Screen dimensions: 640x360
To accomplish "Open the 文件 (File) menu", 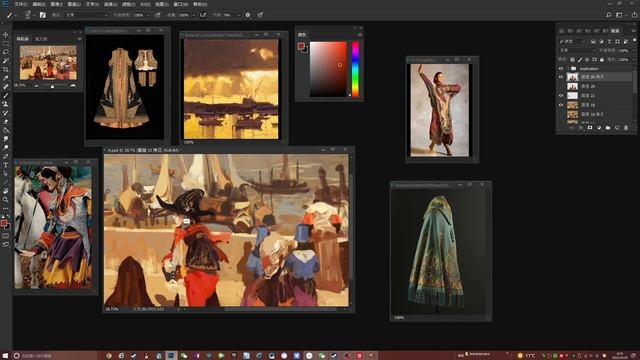I will [x=21, y=4].
